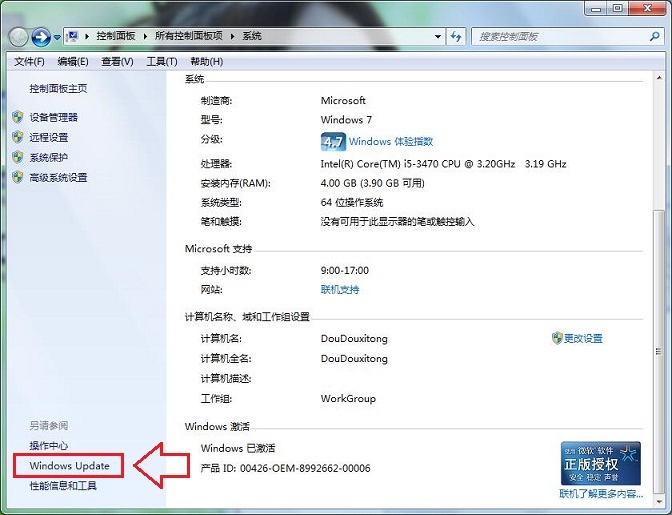Click the search magnifier icon
672x515 pixels.
[x=654, y=36]
